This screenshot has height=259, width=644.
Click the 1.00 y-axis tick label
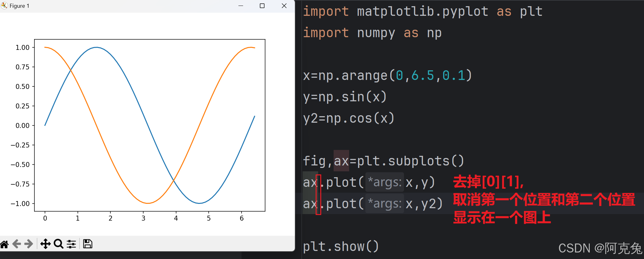(23, 47)
